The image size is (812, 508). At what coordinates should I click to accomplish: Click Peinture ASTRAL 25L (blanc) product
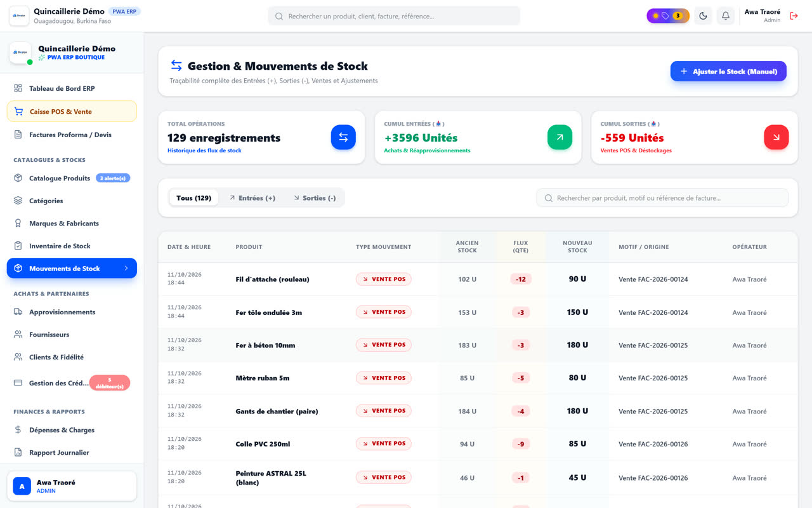click(271, 478)
